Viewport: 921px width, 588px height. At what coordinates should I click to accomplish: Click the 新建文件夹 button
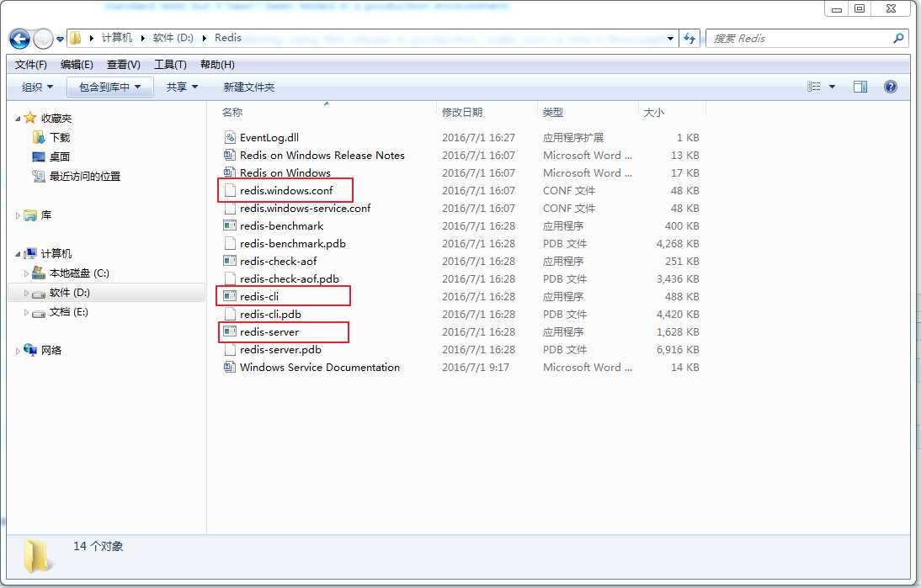pos(249,87)
